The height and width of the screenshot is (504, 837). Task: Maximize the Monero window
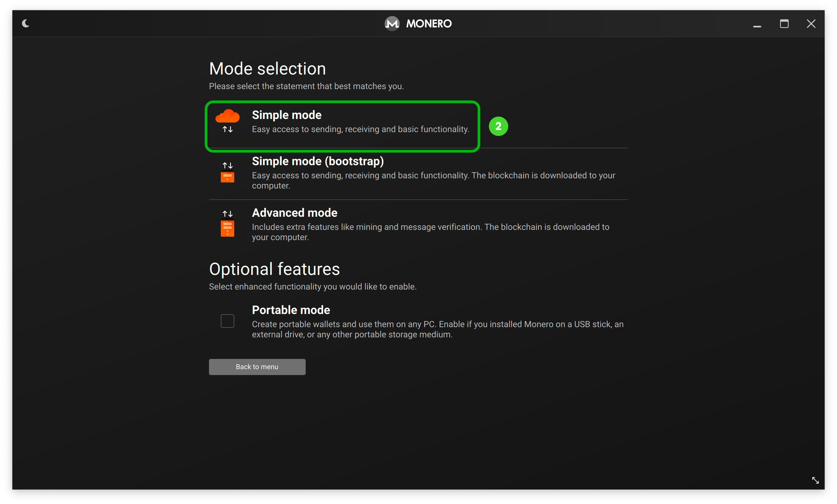pyautogui.click(x=784, y=24)
